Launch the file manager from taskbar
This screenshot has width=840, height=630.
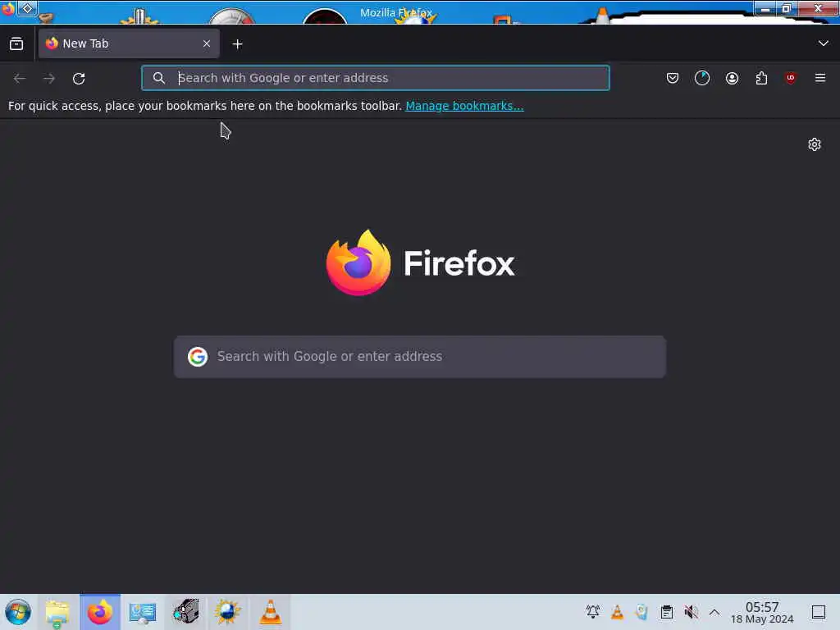point(57,612)
